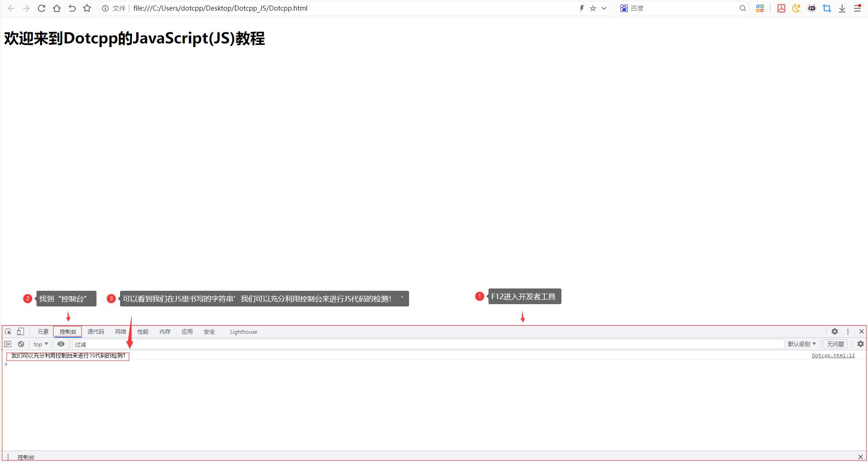Switch to the 网络 tab

pos(120,331)
